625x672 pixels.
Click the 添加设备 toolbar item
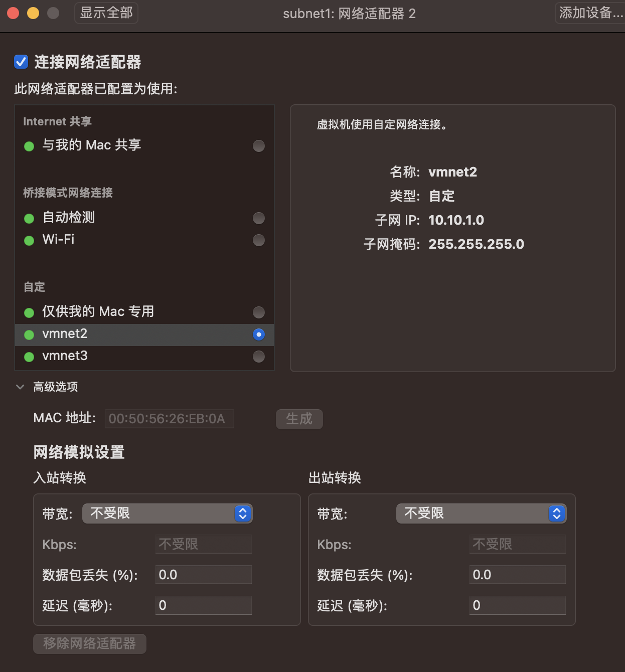pyautogui.click(x=590, y=13)
